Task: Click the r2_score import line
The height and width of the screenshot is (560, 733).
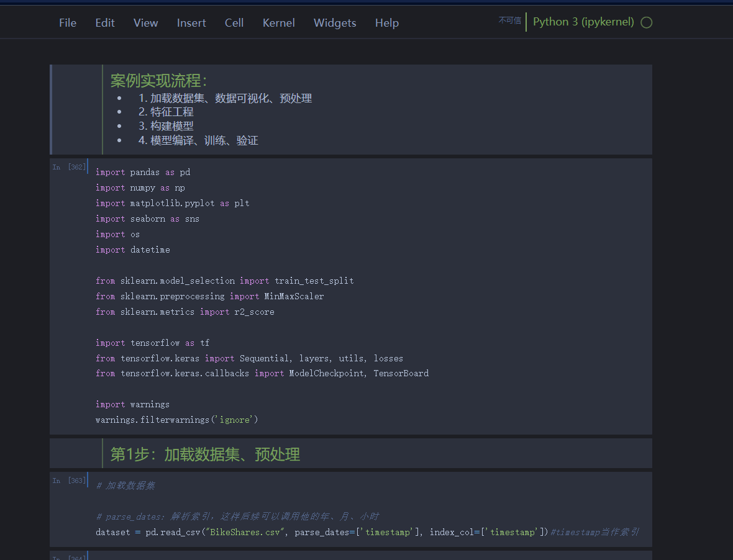Action: tap(184, 312)
